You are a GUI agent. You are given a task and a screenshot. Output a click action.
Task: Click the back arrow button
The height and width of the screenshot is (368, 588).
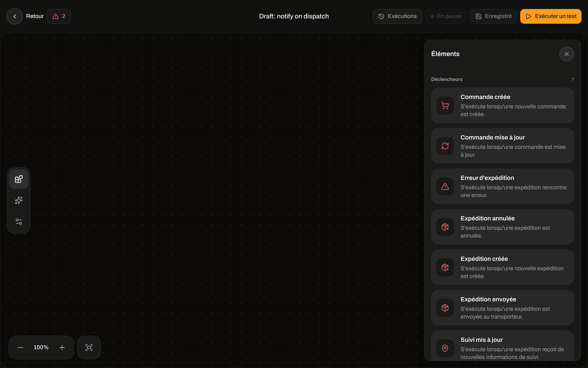[14, 16]
